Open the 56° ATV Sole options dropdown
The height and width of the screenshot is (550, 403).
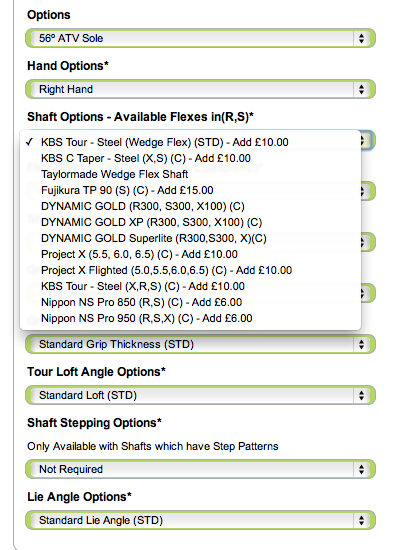pyautogui.click(x=200, y=38)
